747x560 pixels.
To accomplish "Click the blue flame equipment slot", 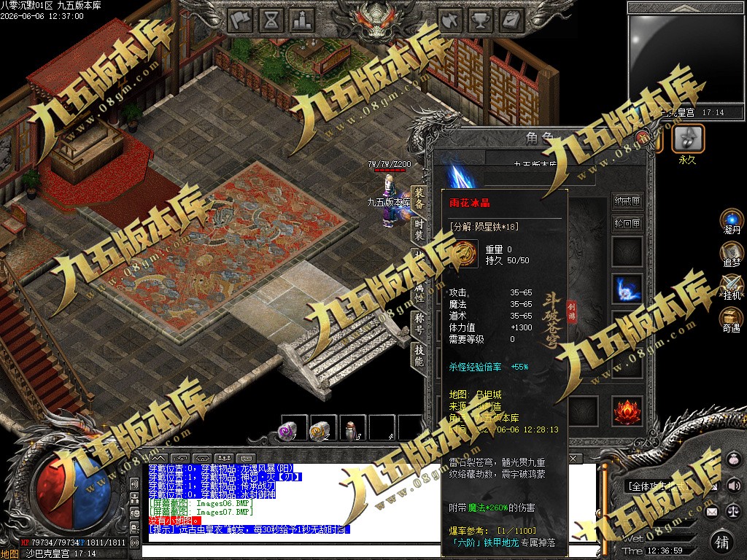I will 627,289.
